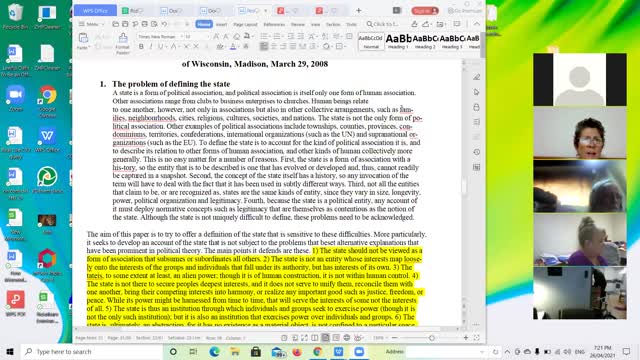This screenshot has height=360, width=640.
Task: Switch to the Insert ribbon tab
Action: (221, 24)
